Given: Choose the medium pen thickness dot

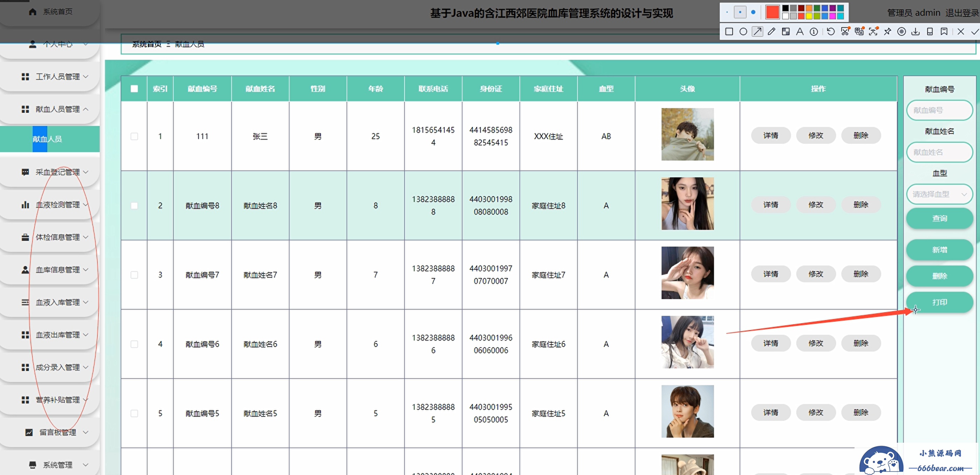Looking at the screenshot, I should click(x=740, y=12).
